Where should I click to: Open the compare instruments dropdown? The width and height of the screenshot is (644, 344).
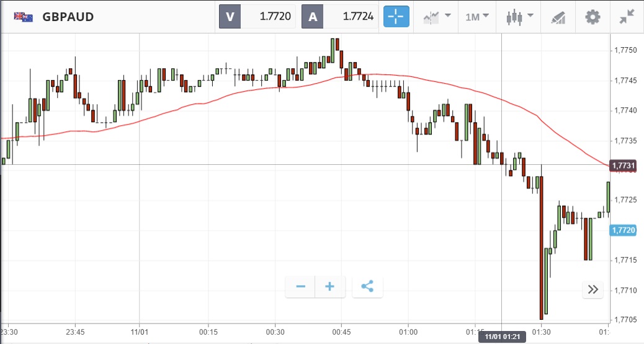pyautogui.click(x=436, y=17)
